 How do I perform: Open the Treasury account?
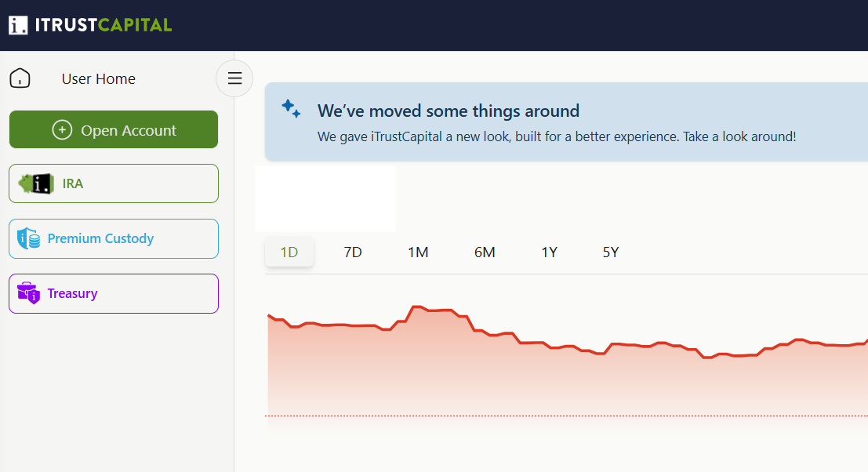114,293
